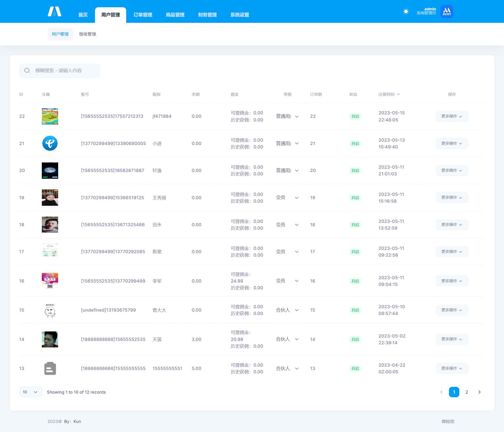Switch to 等级管理 sub-tab

coord(88,34)
